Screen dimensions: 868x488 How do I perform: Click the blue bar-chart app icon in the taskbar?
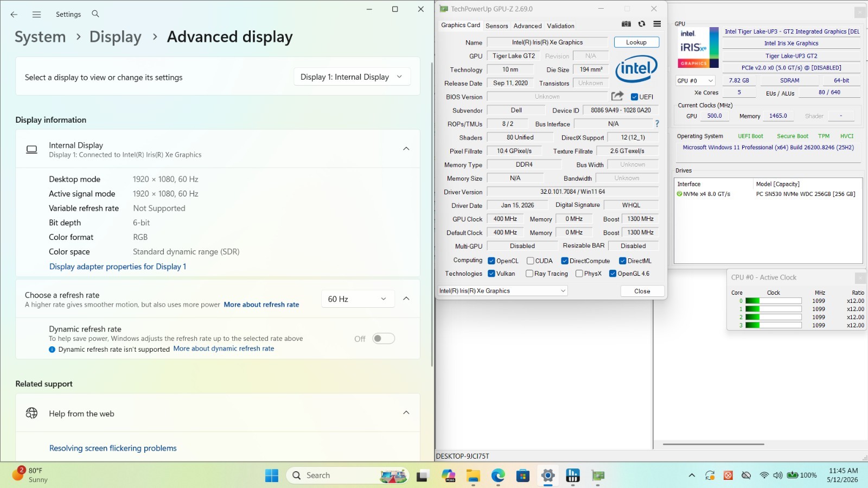[573, 476]
